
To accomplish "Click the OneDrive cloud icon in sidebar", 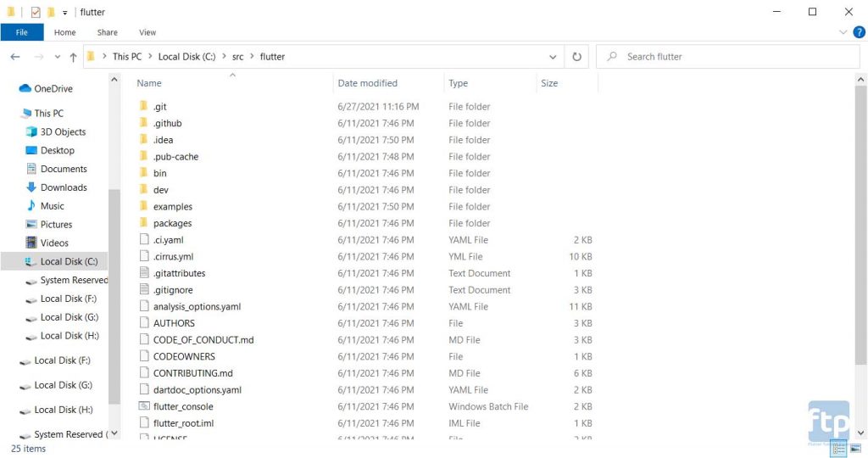I will tap(25, 88).
